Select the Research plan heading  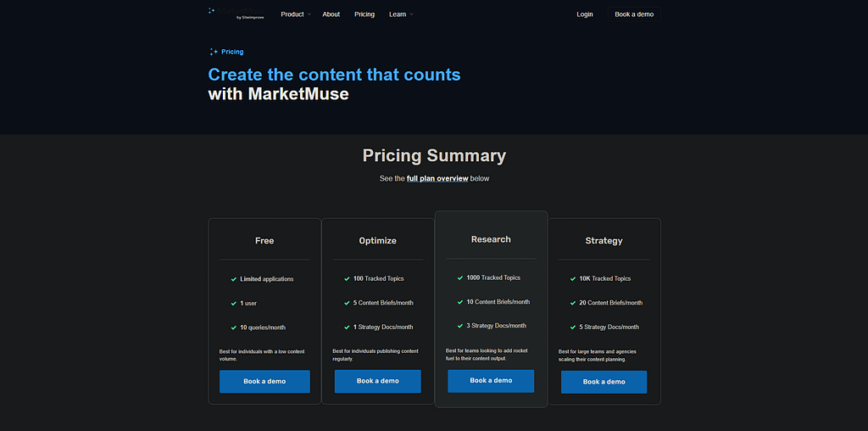click(x=491, y=239)
